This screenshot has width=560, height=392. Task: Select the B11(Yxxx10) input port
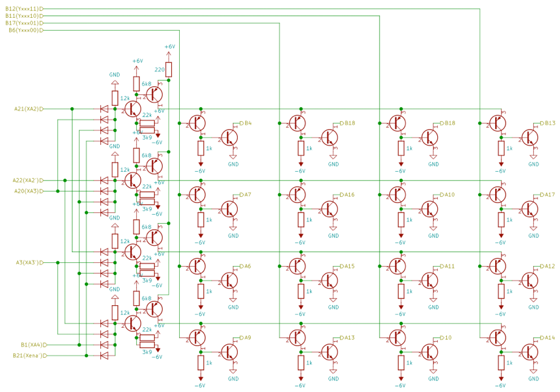pos(24,16)
